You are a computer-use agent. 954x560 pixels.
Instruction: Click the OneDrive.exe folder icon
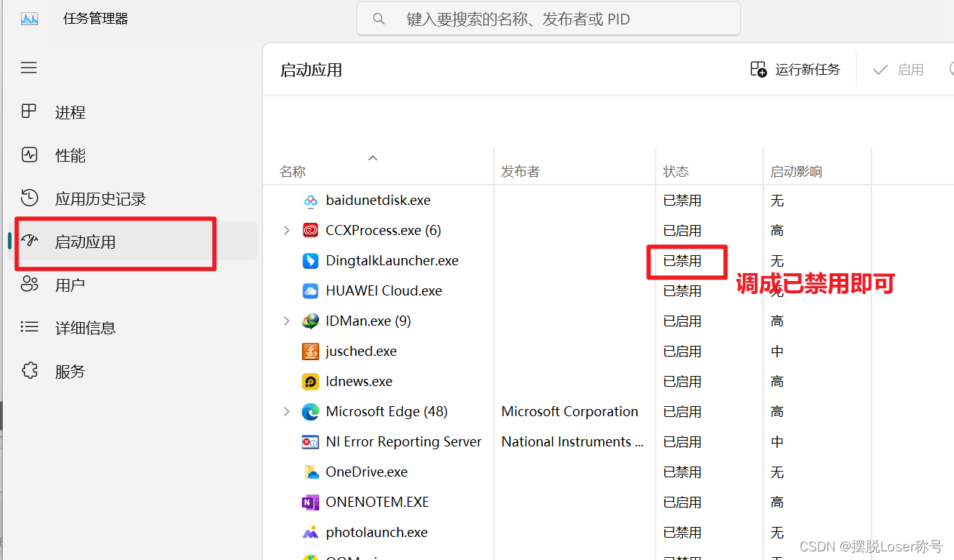311,472
